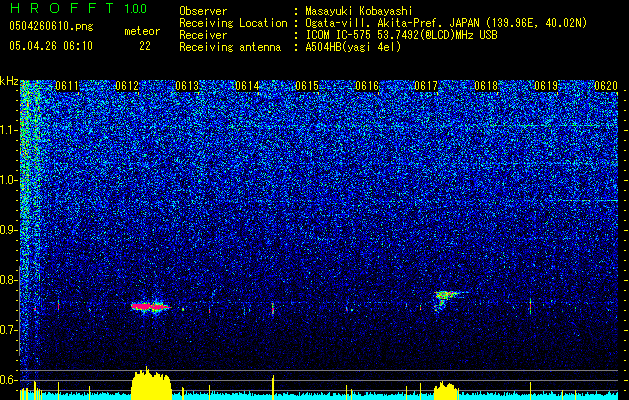Image resolution: width=629 pixels, height=400 pixels.
Task: Click the meteor label
Action: click(x=142, y=31)
